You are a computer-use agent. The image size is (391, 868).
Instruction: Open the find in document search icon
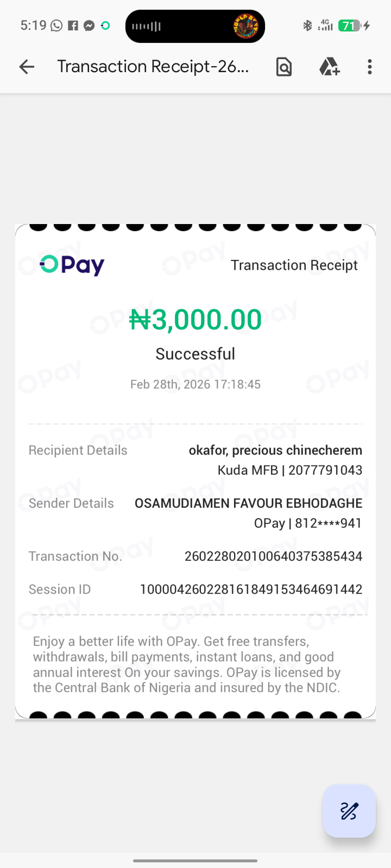pyautogui.click(x=284, y=67)
